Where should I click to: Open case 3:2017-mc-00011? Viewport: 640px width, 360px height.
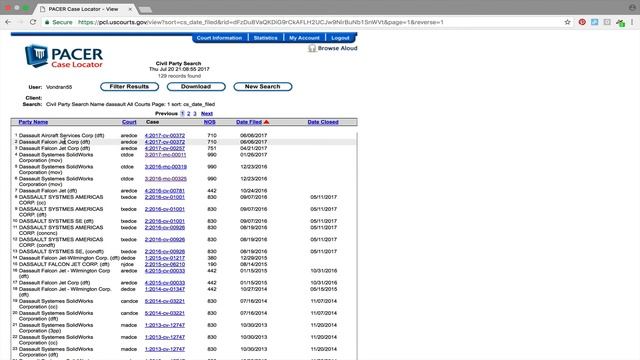(165, 155)
